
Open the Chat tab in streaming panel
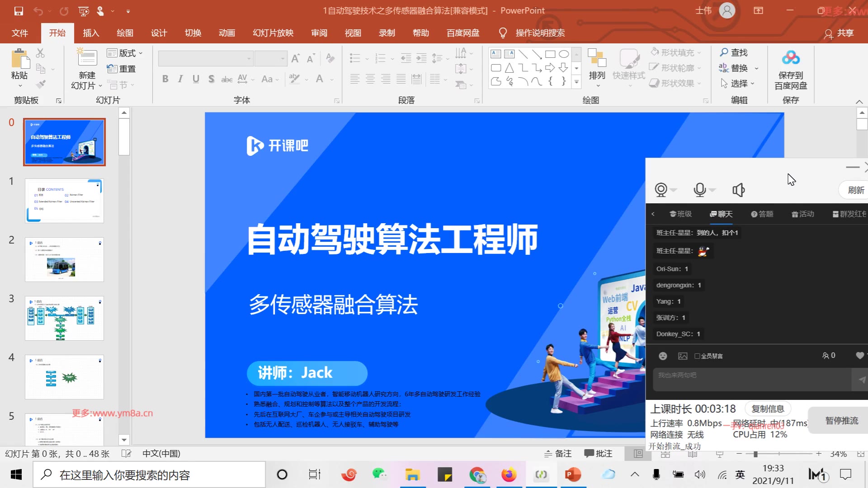[722, 214]
